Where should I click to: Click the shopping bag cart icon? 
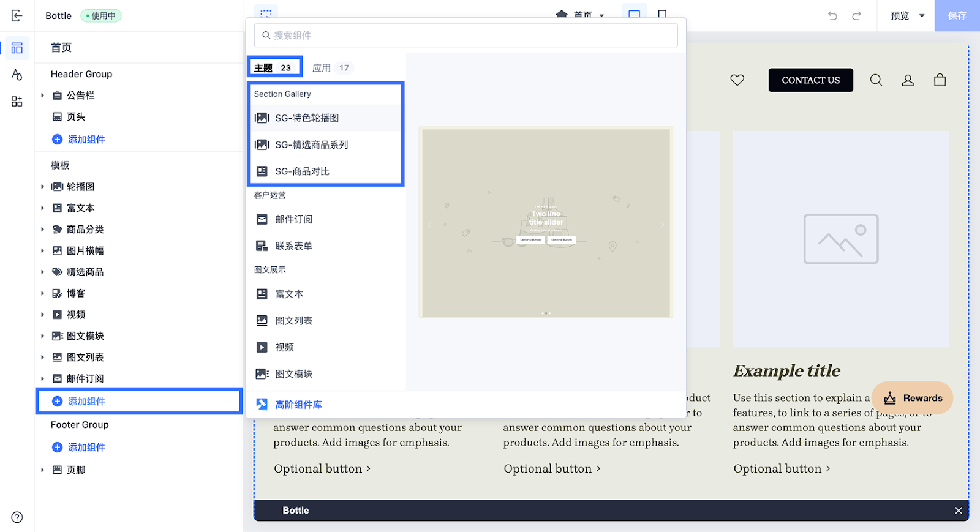[940, 80]
